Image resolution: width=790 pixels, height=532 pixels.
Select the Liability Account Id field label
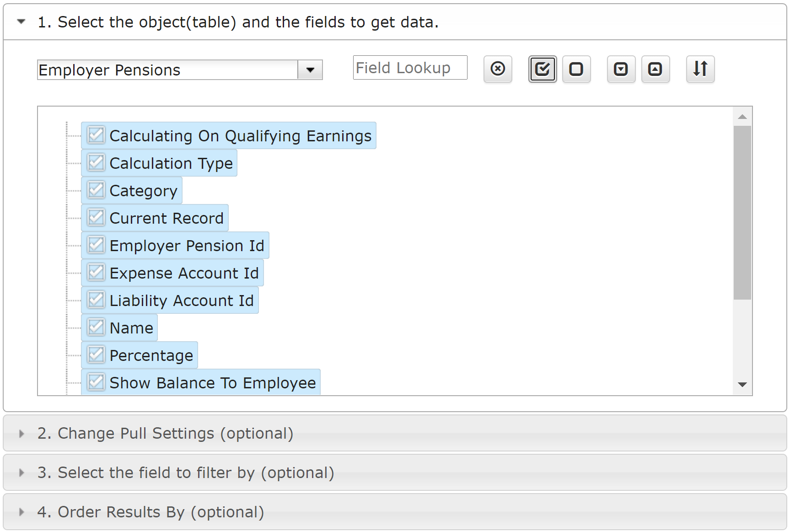pyautogui.click(x=182, y=301)
